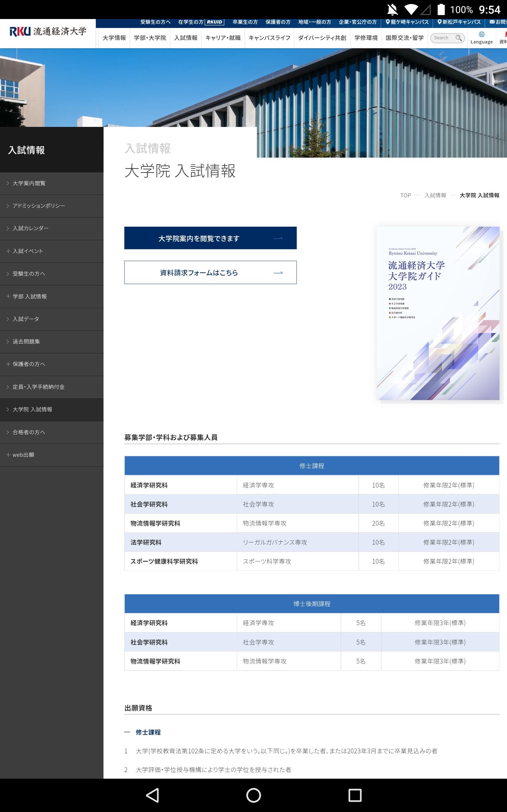Click the 新松戸キャンパス location pin link
The width and height of the screenshot is (507, 812).
coord(459,22)
